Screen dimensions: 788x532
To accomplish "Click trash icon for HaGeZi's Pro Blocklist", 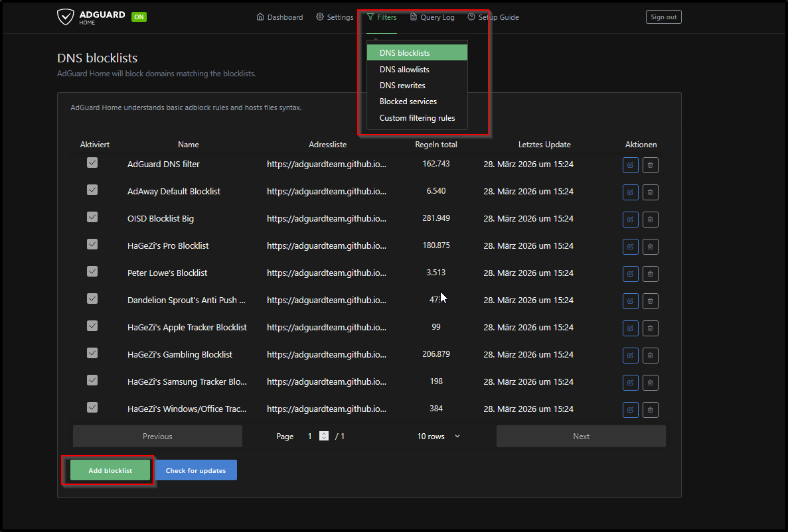I will [x=651, y=247].
